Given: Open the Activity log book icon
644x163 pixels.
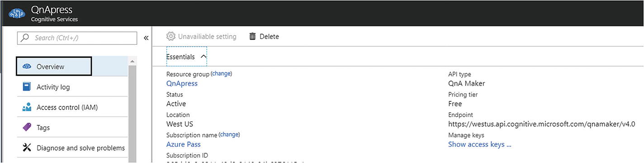Looking at the screenshot, I should click(27, 86).
